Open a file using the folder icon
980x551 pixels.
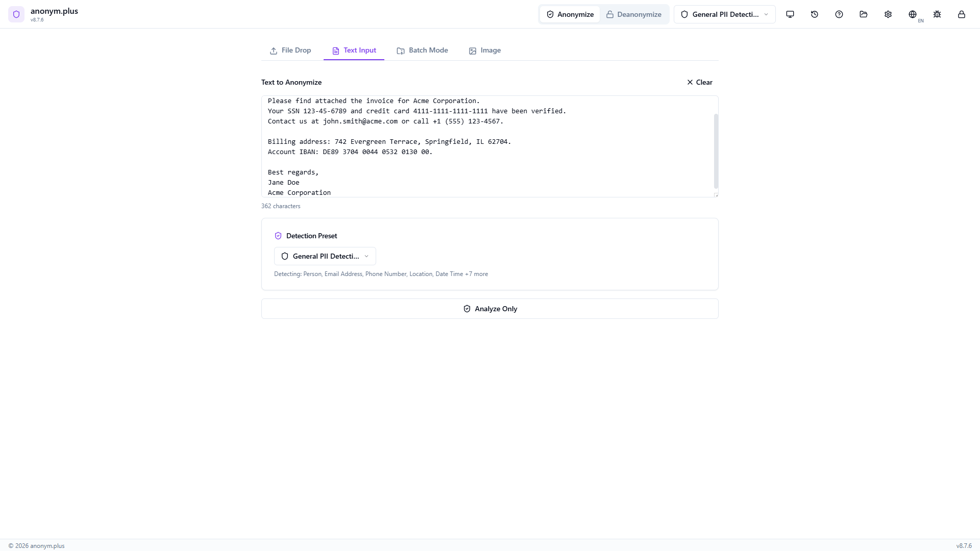(x=863, y=14)
